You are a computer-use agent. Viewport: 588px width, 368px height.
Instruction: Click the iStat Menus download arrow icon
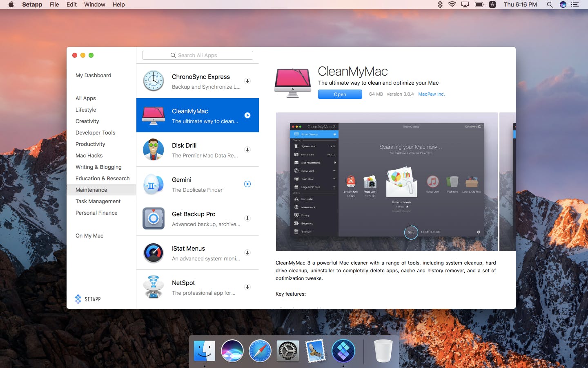point(247,253)
